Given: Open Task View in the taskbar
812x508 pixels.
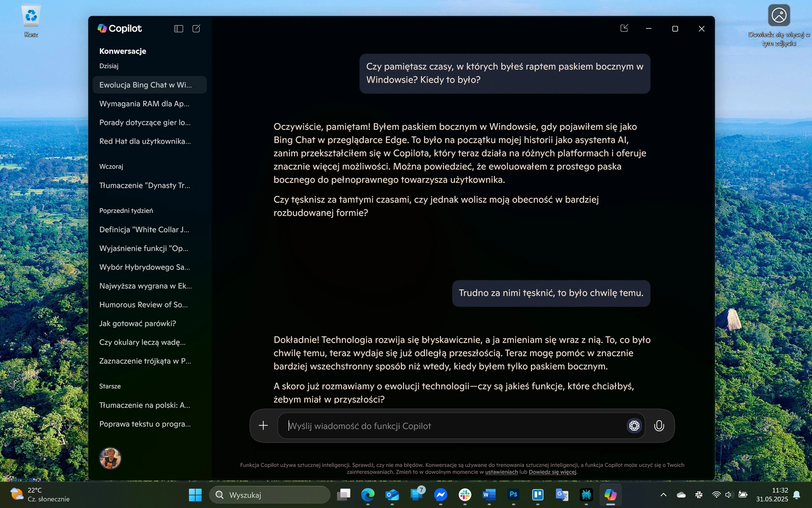Looking at the screenshot, I should click(x=343, y=495).
